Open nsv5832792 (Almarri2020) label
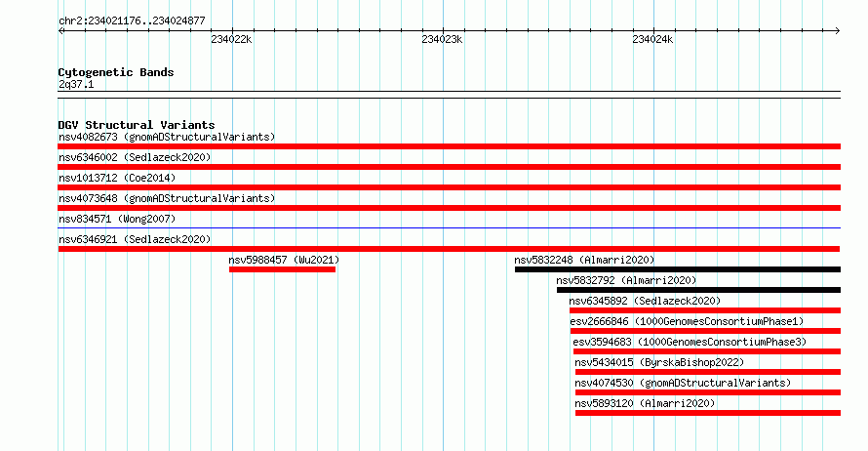The width and height of the screenshot is (868, 451). tap(626, 280)
